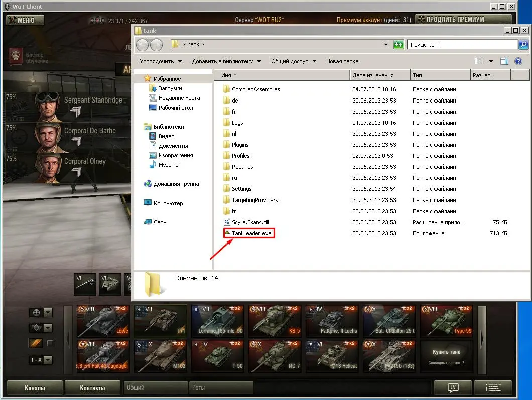The image size is (532, 400).
Task: Click ПРОДЛИТЬ ПРЕМИУМ button
Action: click(x=463, y=19)
